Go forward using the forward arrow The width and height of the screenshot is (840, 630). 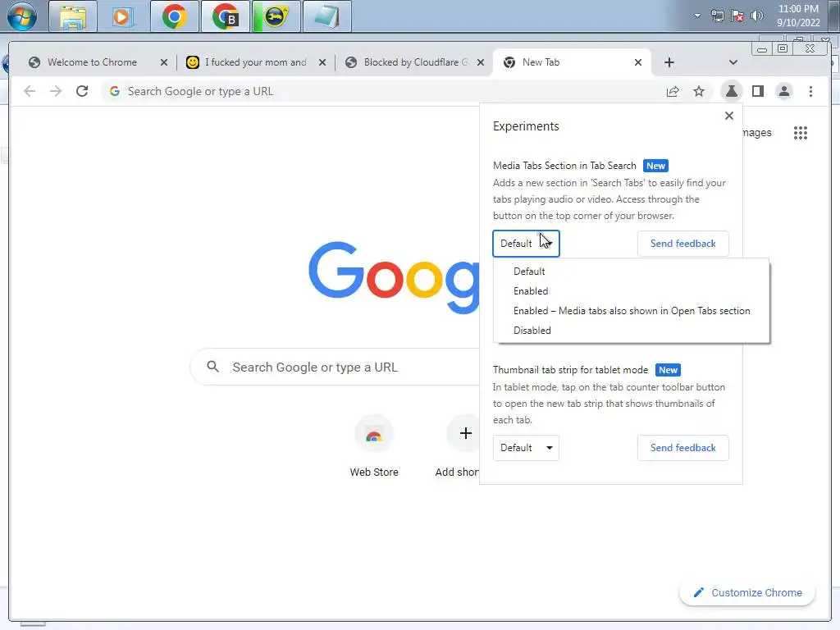[x=56, y=91]
